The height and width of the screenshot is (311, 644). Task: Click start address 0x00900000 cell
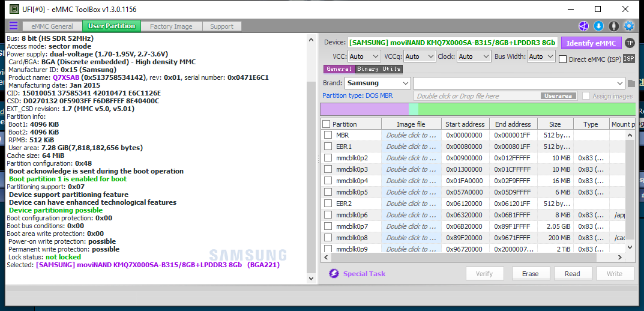coord(465,158)
